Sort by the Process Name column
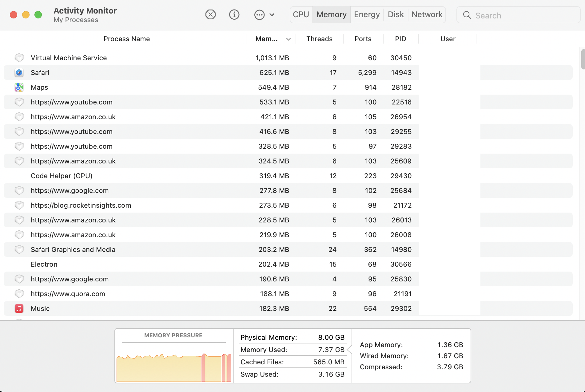Screen dimensions: 585x392 (x=127, y=39)
